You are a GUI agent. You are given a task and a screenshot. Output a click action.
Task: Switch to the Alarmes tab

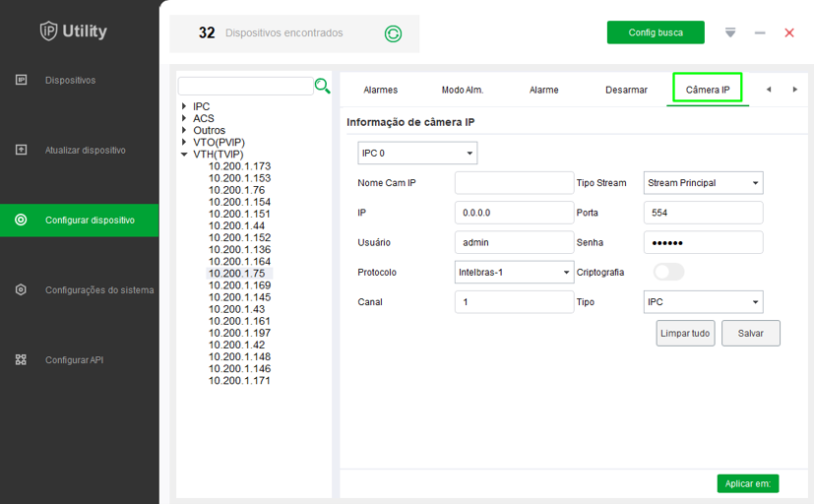tap(381, 90)
